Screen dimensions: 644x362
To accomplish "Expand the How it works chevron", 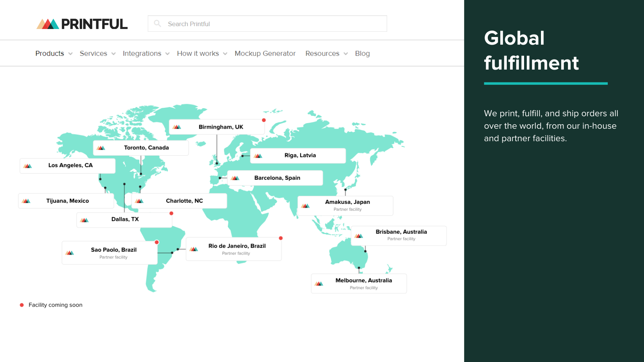I will [x=225, y=54].
